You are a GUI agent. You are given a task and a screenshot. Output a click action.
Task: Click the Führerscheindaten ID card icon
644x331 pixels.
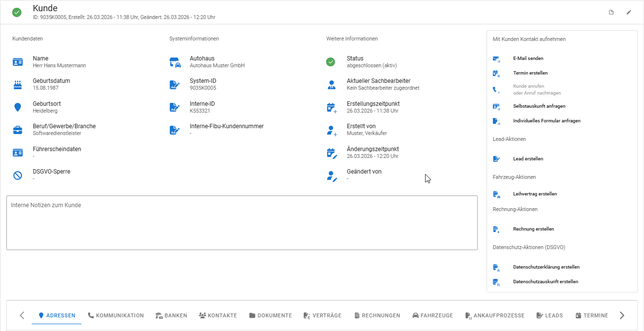(18, 153)
